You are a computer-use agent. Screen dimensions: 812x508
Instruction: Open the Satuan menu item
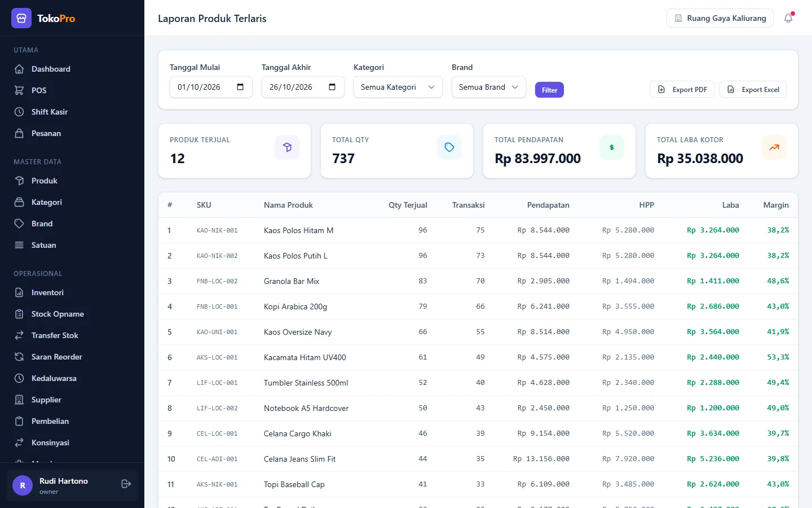pyautogui.click(x=72, y=245)
